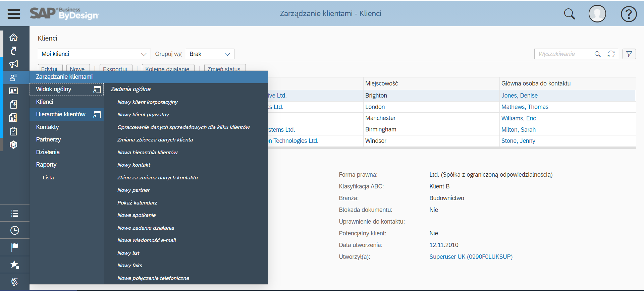The height and width of the screenshot is (291, 644).
Task: Open contact Mathews, Thomas
Action: point(525,107)
